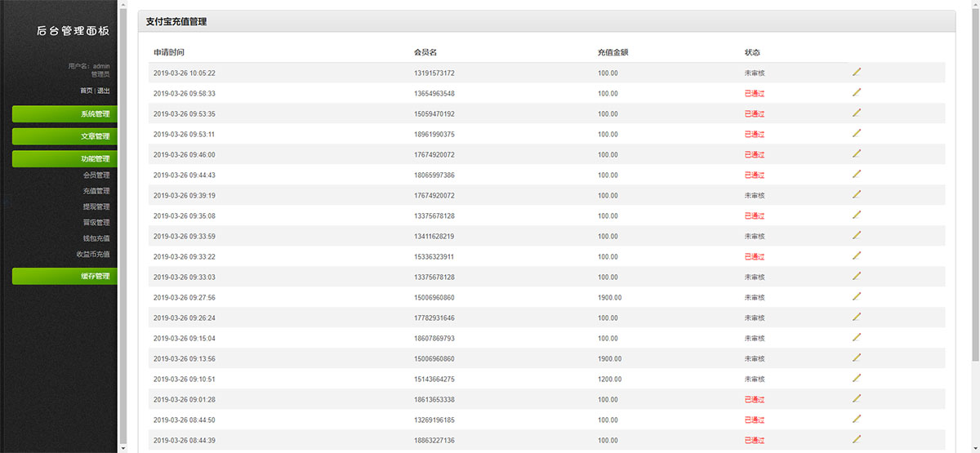Select 钱包充值 in the sidebar
Image resolution: width=980 pixels, height=453 pixels.
(96, 238)
